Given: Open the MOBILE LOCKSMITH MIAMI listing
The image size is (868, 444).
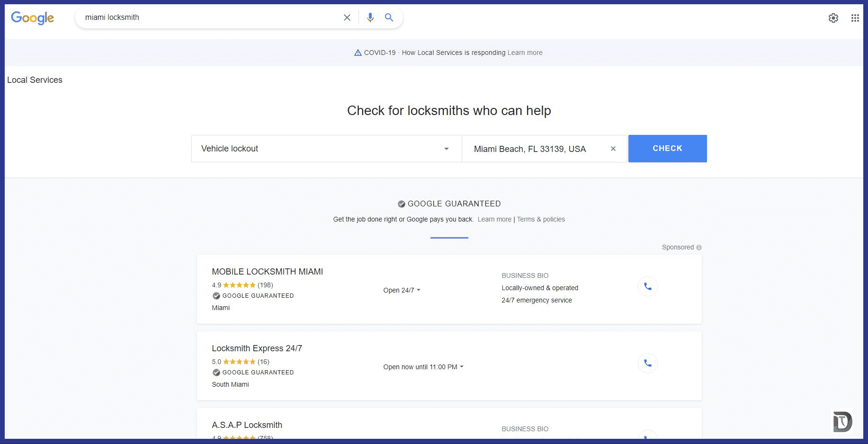Looking at the screenshot, I should point(267,272).
